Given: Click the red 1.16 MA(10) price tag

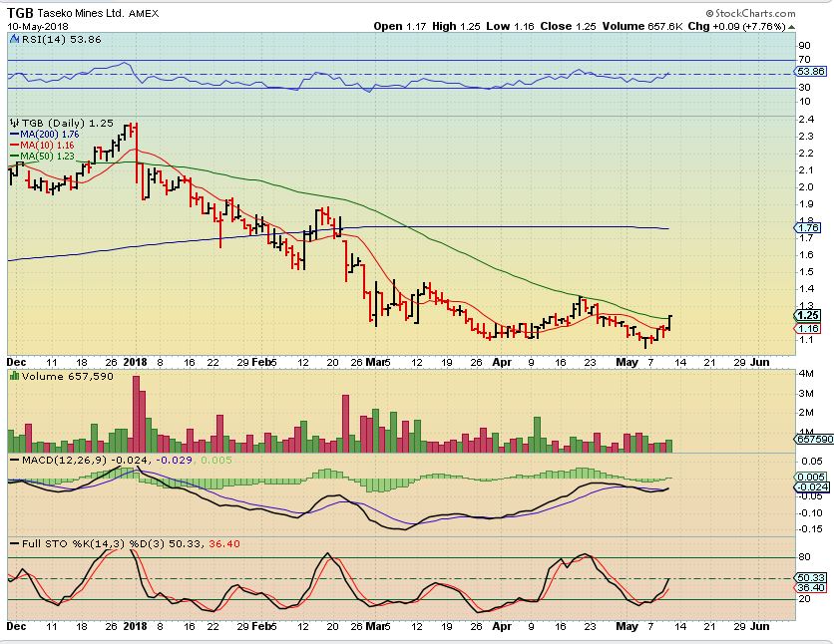Looking at the screenshot, I should tap(809, 329).
